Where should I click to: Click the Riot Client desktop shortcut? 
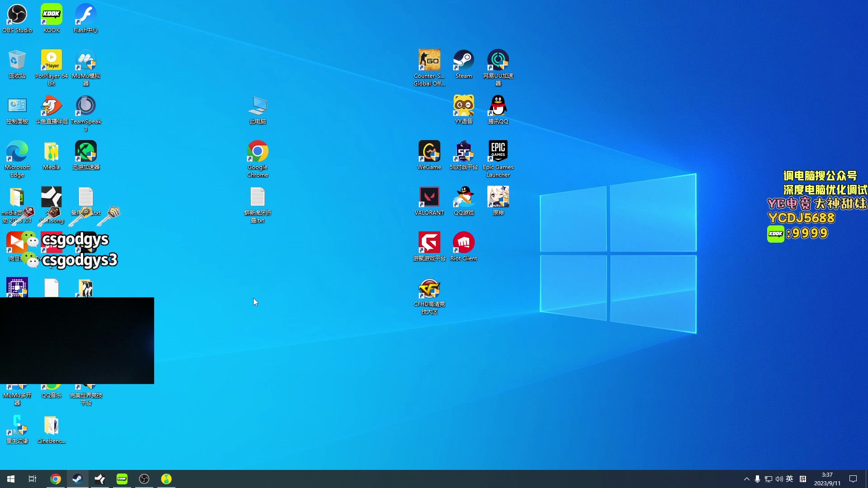[464, 247]
